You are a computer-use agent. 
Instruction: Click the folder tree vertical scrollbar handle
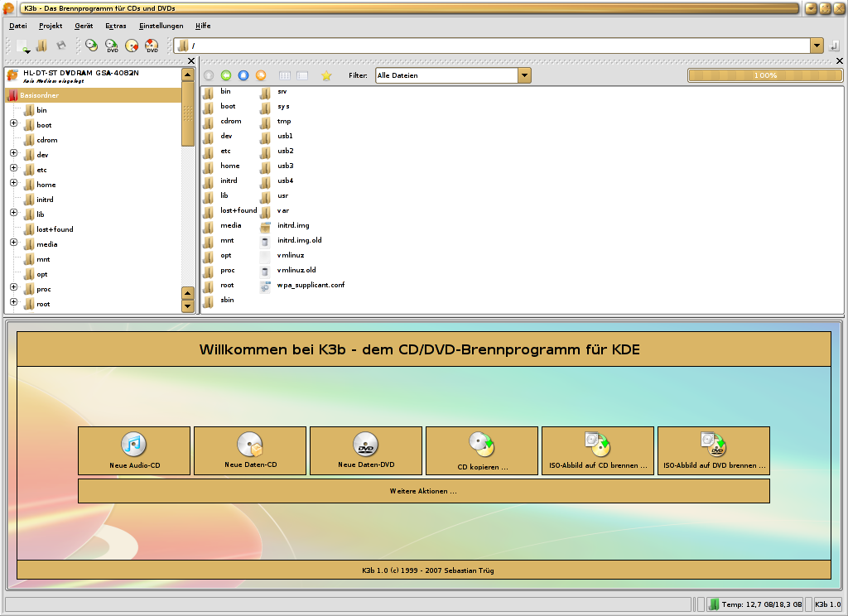pyautogui.click(x=188, y=113)
